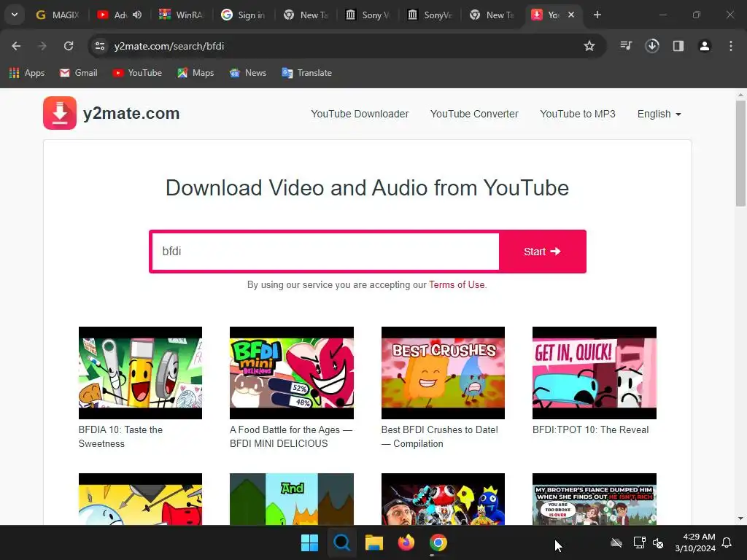The height and width of the screenshot is (560, 747).
Task: Open the Chrome profile icon
Action: click(x=705, y=46)
